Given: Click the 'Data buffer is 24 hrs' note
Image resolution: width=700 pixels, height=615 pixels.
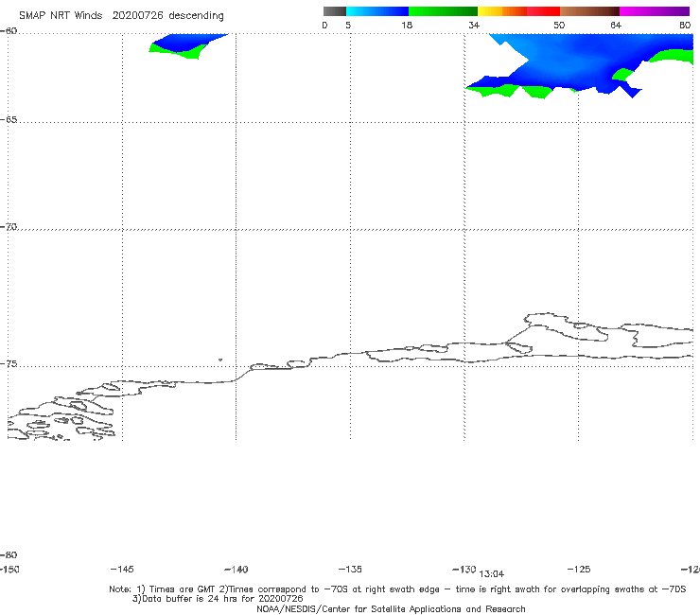Looking at the screenshot, I should pos(218,599).
